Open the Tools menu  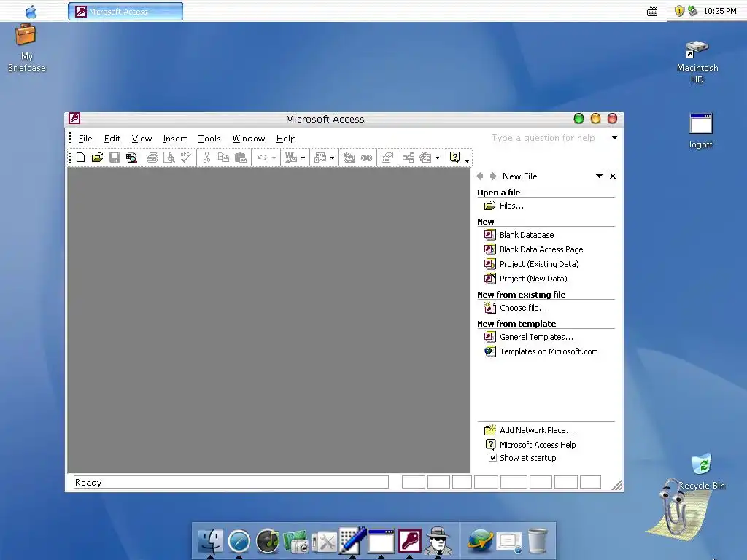[x=209, y=138]
